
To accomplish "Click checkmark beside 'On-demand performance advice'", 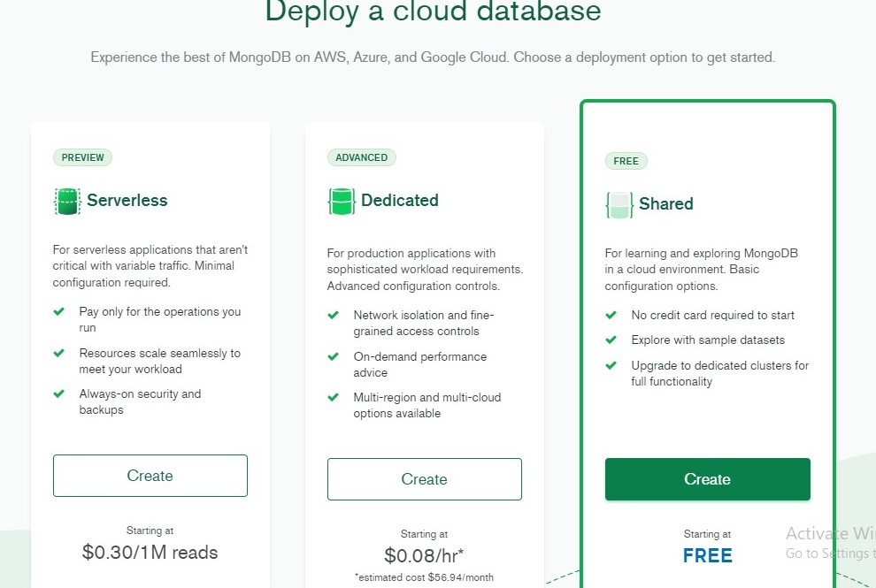I will [333, 356].
